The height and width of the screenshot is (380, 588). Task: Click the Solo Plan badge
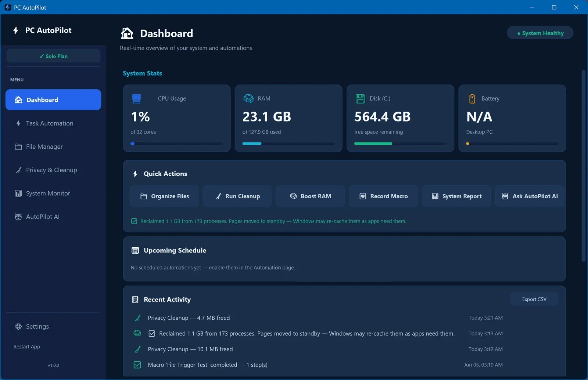pos(53,56)
